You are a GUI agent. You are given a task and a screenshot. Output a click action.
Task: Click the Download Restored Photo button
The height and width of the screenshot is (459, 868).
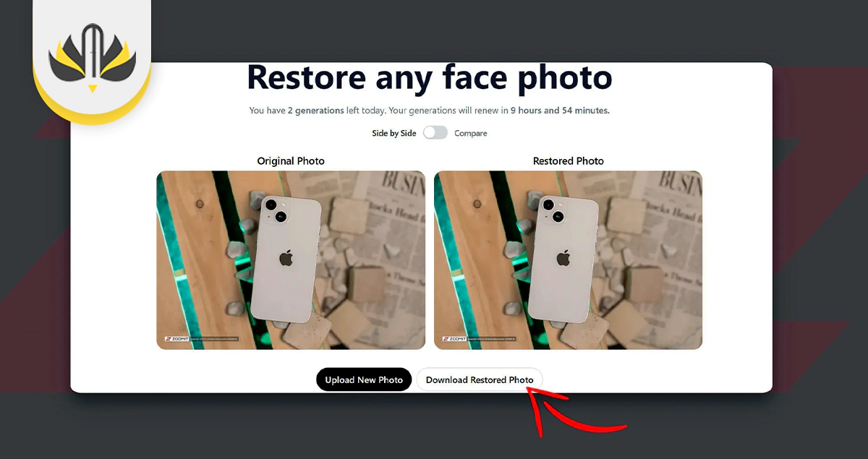[480, 379]
